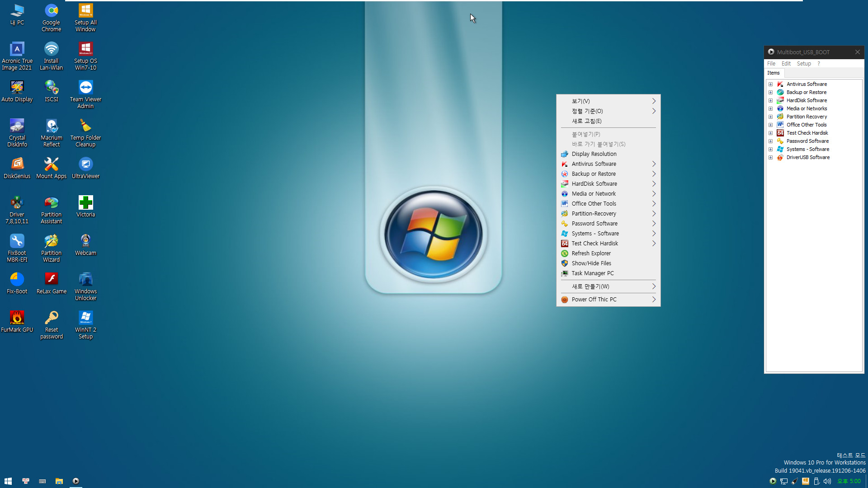Open HardDisk Software context submenu
The height and width of the screenshot is (488, 868).
[x=608, y=184]
